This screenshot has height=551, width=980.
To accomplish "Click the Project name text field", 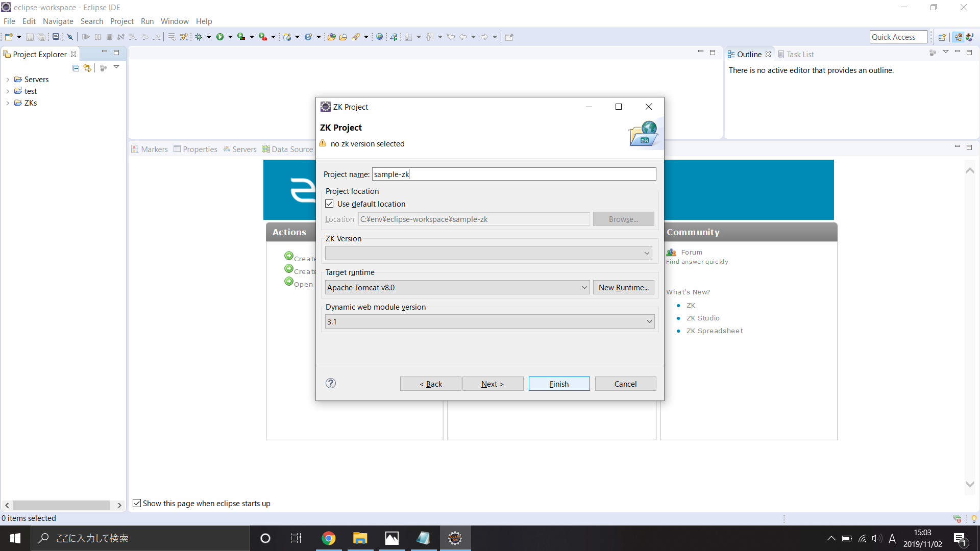I will (x=513, y=174).
